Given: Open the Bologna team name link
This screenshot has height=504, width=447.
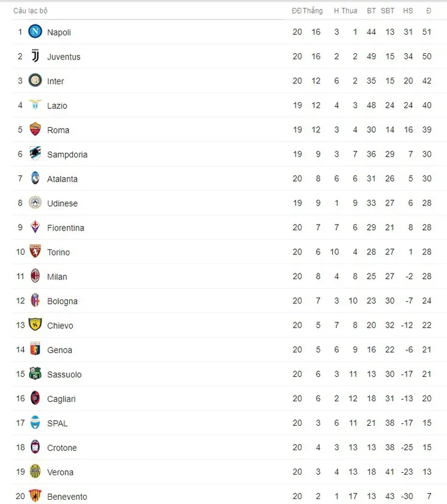Looking at the screenshot, I should pyautogui.click(x=62, y=301).
